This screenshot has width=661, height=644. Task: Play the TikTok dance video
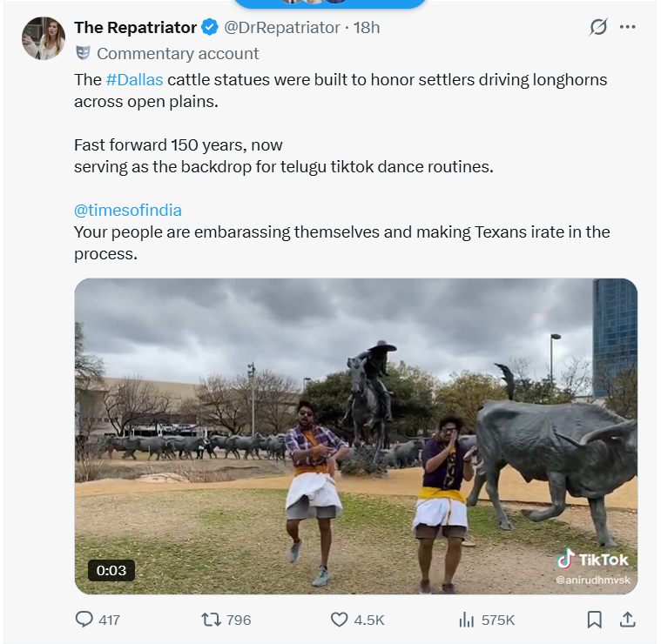pos(356,436)
